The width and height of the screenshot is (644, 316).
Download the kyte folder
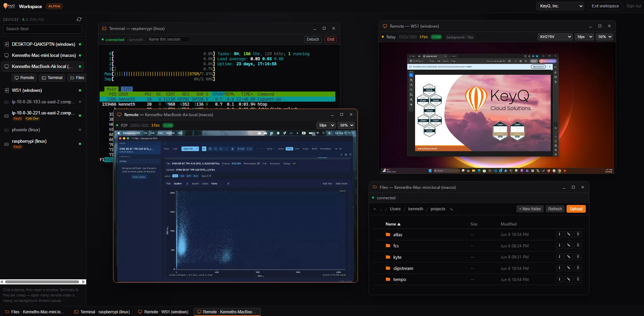point(560,257)
